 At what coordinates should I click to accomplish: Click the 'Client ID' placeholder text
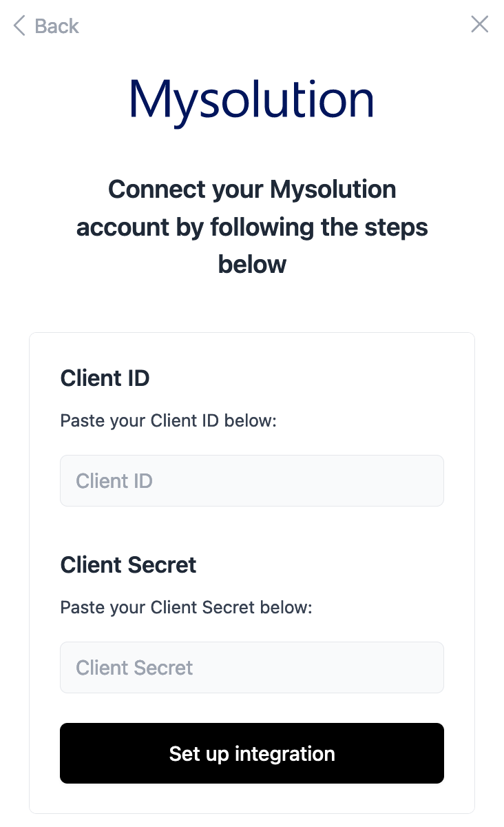(x=114, y=480)
